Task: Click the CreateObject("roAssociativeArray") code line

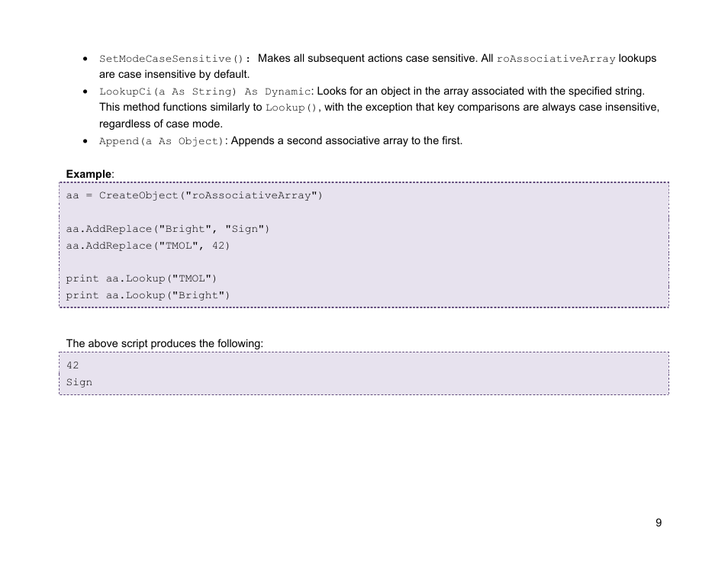Action: (194, 195)
